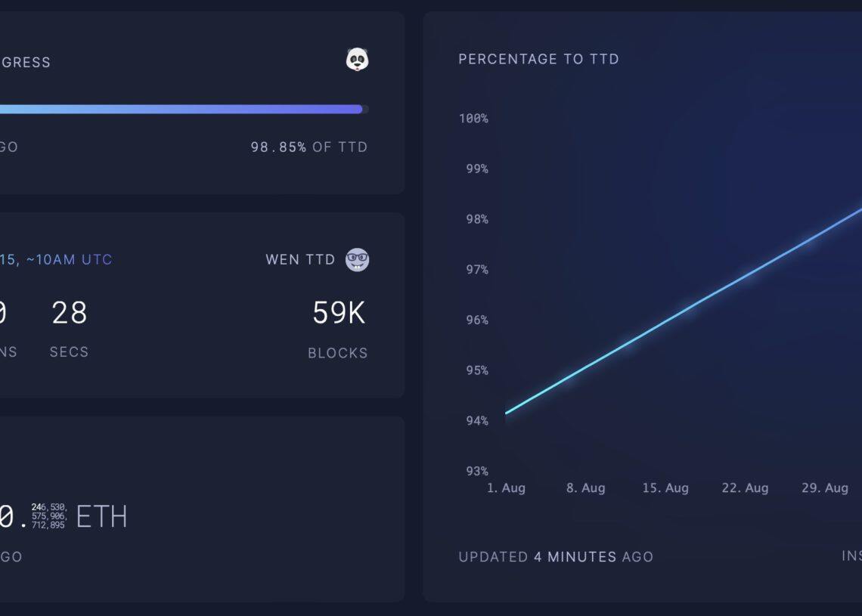
Task: Click the panda emoji icon
Action: [357, 60]
